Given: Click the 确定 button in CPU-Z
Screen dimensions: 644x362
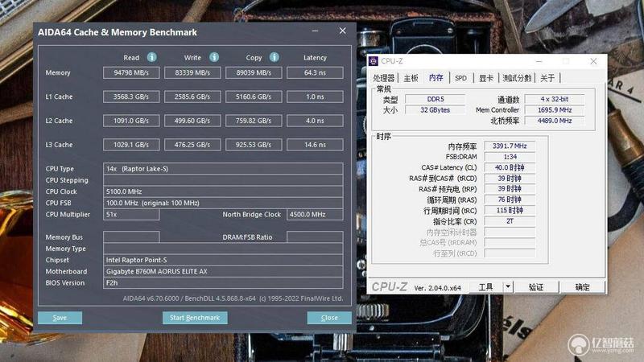Looking at the screenshot, I should pos(582,287).
